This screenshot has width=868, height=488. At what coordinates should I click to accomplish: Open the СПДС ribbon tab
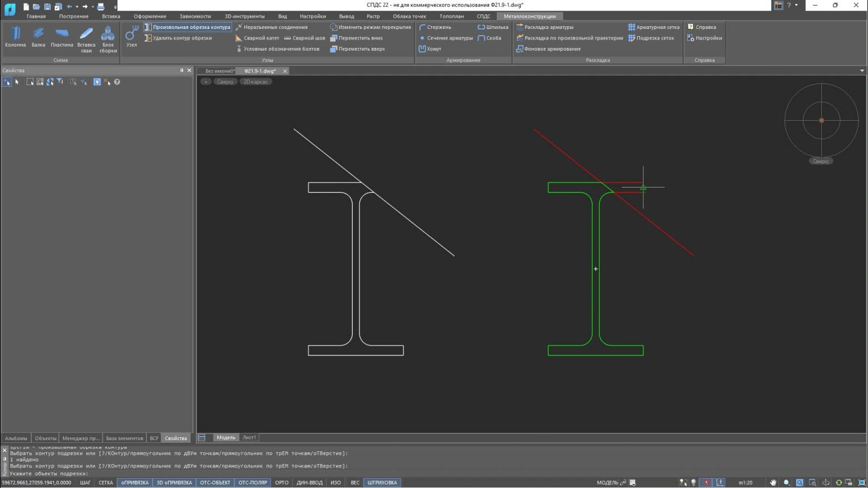[x=483, y=16]
